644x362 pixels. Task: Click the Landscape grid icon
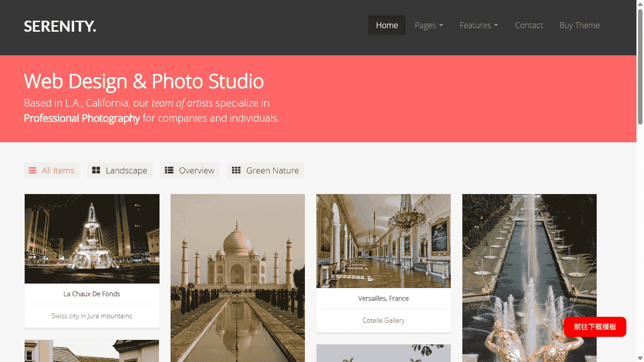point(96,170)
